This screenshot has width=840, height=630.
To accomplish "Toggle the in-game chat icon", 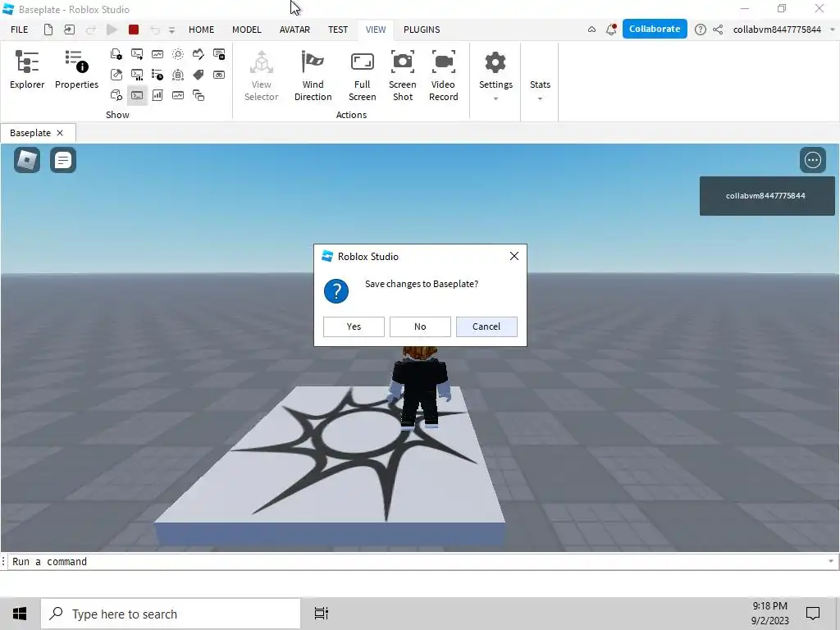I will point(62,160).
